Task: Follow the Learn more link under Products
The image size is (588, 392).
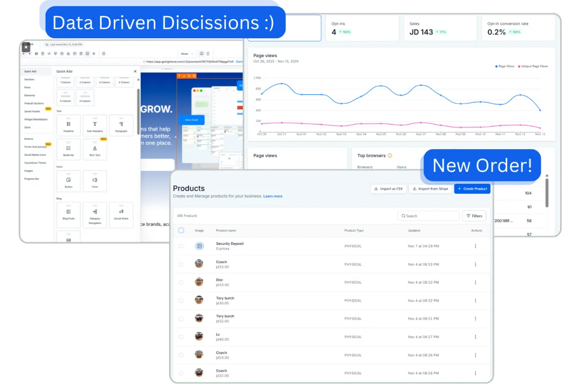Action: click(x=273, y=196)
